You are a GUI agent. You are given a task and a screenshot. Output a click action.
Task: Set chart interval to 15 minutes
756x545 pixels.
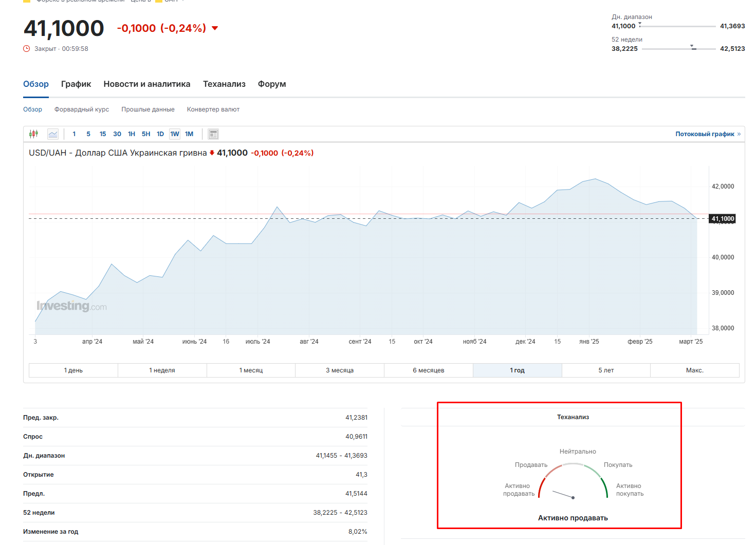click(103, 134)
